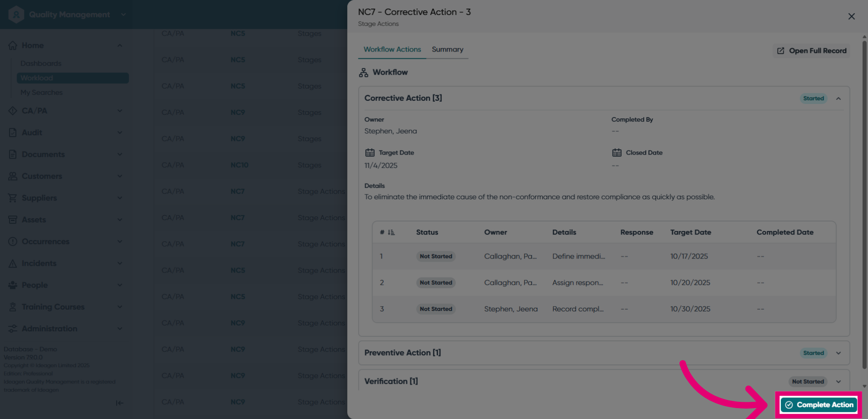Click the Occurrences alert icon
868x419 pixels.
[x=13, y=241]
